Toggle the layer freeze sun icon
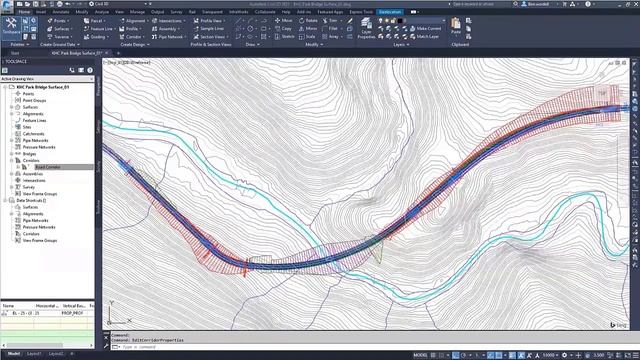 coord(387,20)
